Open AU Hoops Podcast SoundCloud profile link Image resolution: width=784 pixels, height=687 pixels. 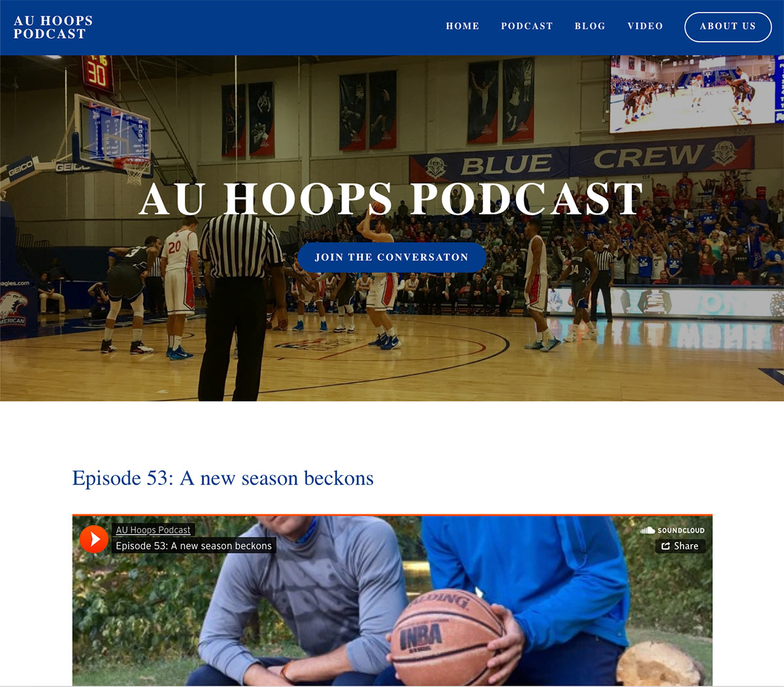pyautogui.click(x=153, y=530)
